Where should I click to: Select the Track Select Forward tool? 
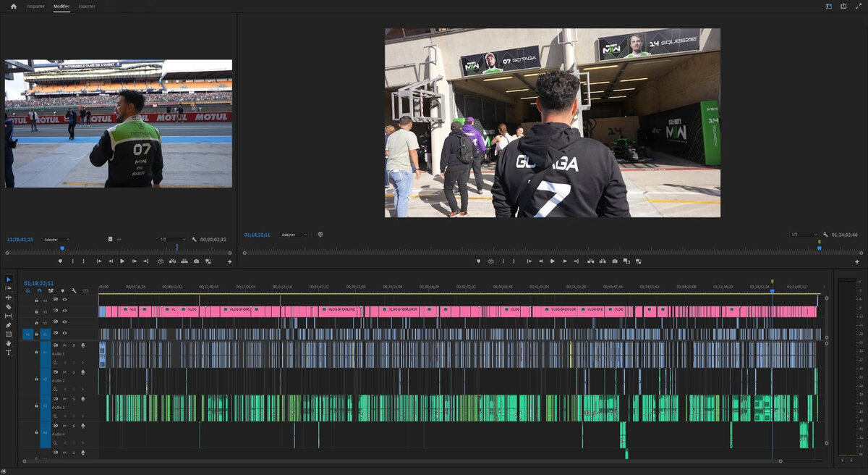9,288
